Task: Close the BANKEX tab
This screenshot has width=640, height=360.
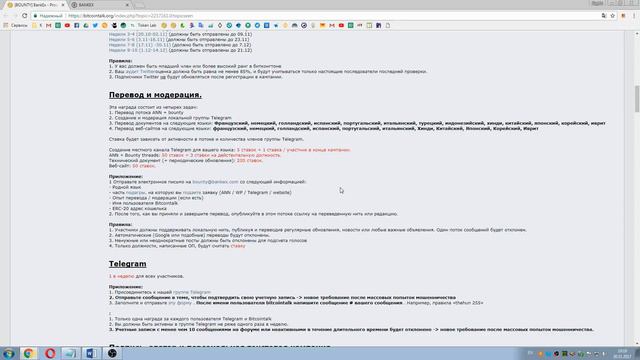Action: tap(127, 5)
